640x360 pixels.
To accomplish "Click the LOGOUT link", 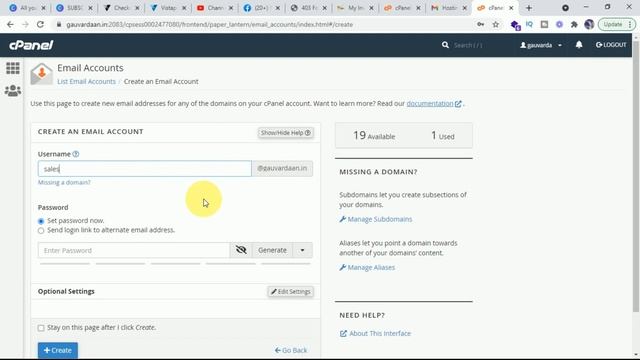I will [x=611, y=45].
